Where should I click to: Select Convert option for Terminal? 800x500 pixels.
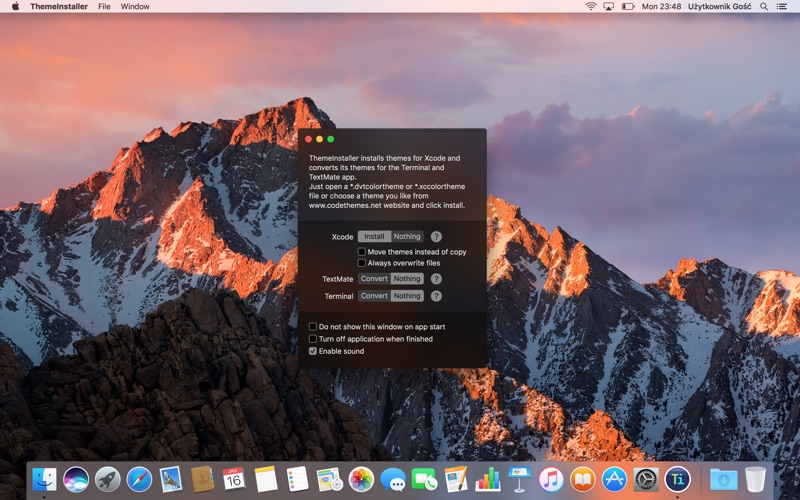click(x=374, y=295)
